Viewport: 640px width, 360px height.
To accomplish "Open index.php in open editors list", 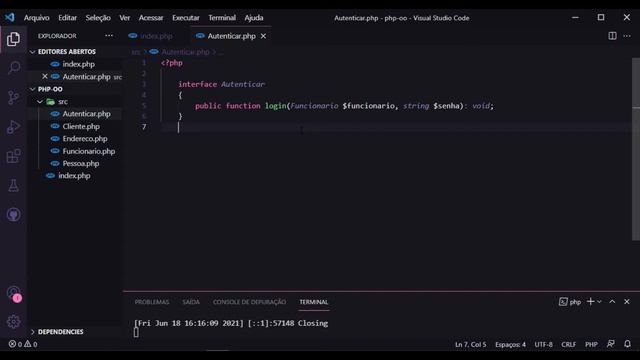I will click(x=78, y=64).
